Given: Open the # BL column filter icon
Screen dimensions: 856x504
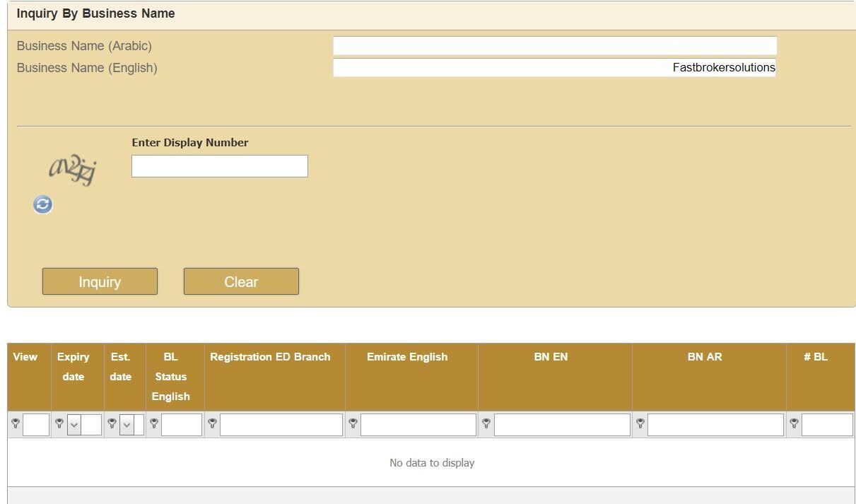Looking at the screenshot, I should pyautogui.click(x=794, y=424).
